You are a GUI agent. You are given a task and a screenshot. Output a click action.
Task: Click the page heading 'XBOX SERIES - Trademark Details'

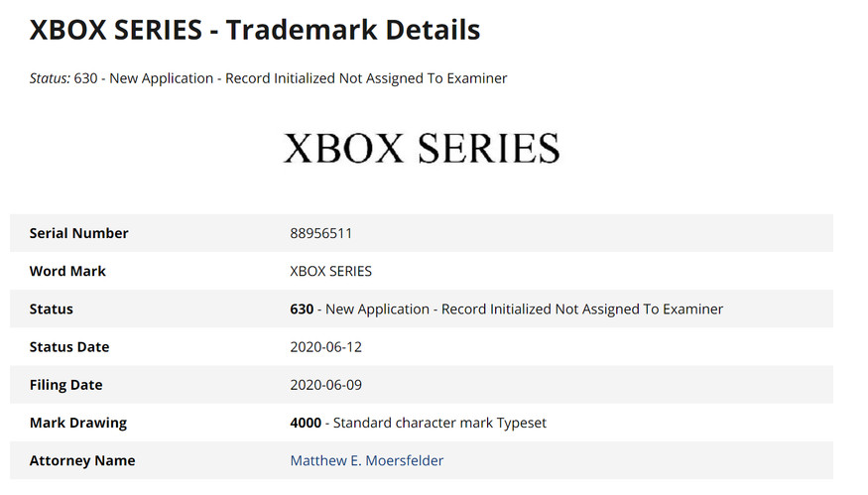(255, 30)
